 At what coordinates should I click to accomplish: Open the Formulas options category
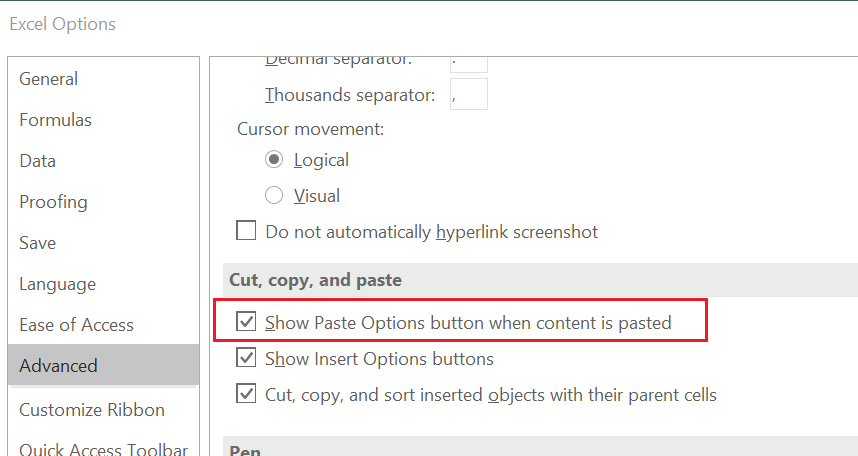103,120
